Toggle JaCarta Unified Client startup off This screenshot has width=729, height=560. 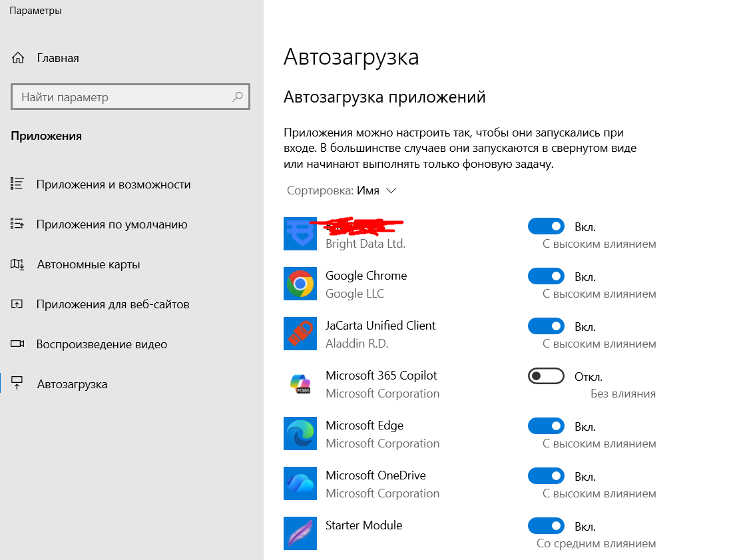[547, 326]
